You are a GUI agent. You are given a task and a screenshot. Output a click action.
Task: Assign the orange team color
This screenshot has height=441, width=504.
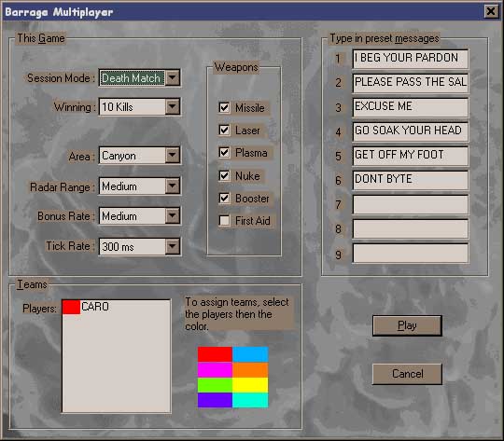click(250, 370)
